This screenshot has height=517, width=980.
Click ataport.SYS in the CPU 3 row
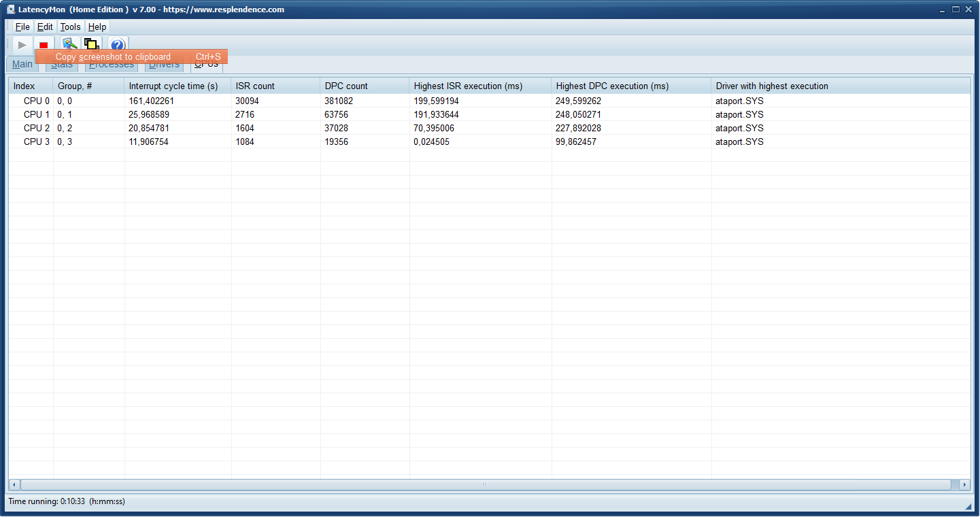coord(739,141)
